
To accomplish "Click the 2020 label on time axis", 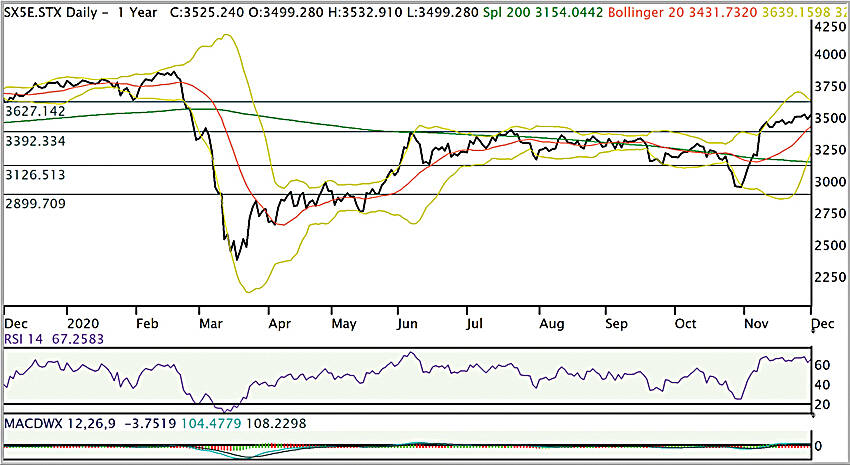I will pyautogui.click(x=83, y=324).
